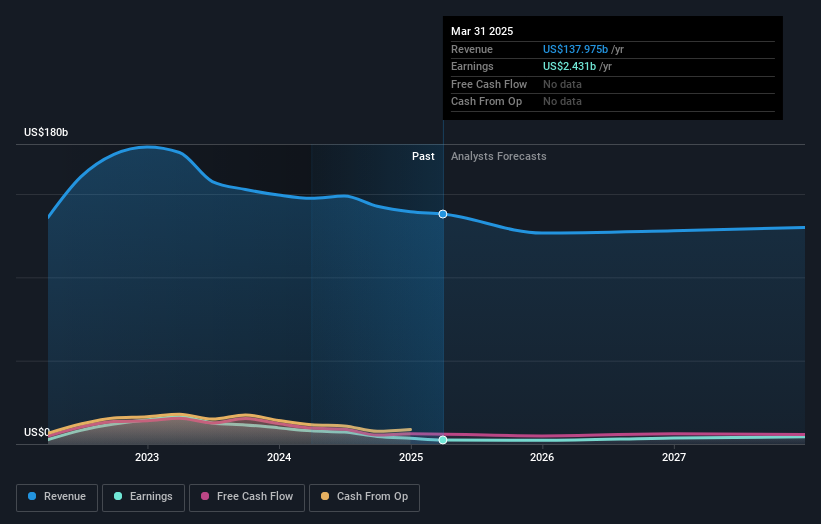
Task: Toggle the Cash From Op legend button
Action: tap(364, 497)
